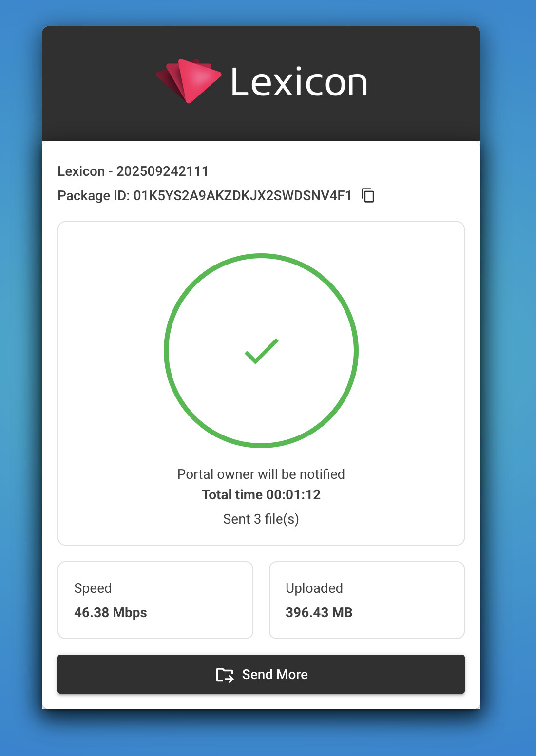536x756 pixels.
Task: Click the Sent 3 file(s) text
Action: click(x=261, y=519)
